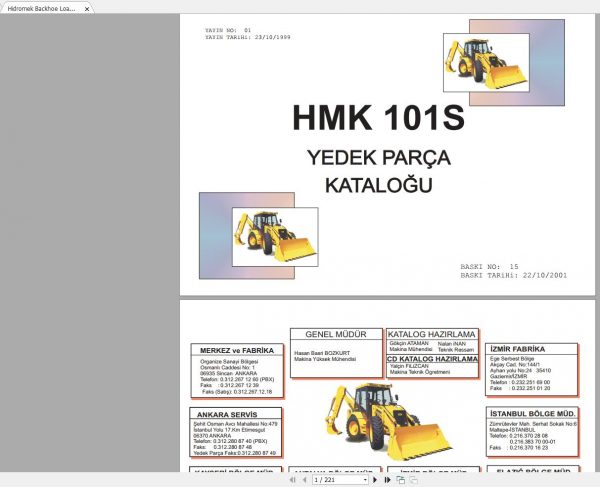
Task: Click the ANKARA SERVİS box title
Action: coord(227,414)
